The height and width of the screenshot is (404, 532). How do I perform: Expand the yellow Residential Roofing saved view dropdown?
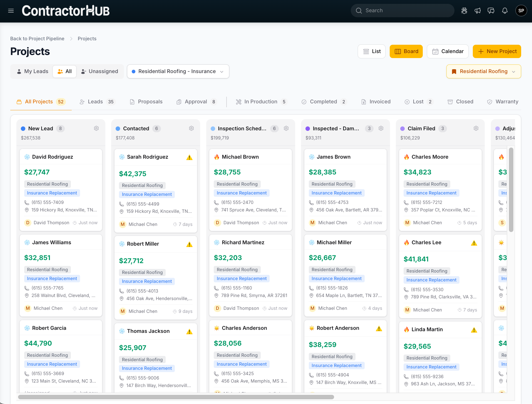[x=484, y=71]
